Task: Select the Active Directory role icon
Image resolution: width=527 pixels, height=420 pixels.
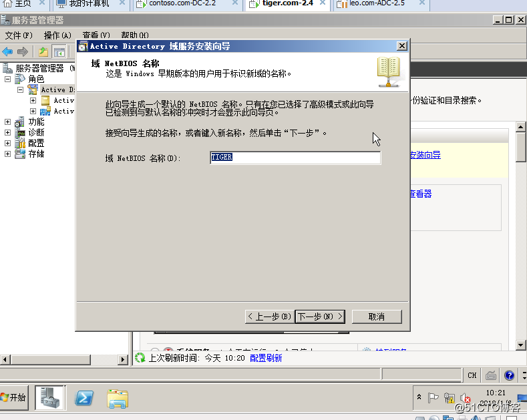Action: 33,89
